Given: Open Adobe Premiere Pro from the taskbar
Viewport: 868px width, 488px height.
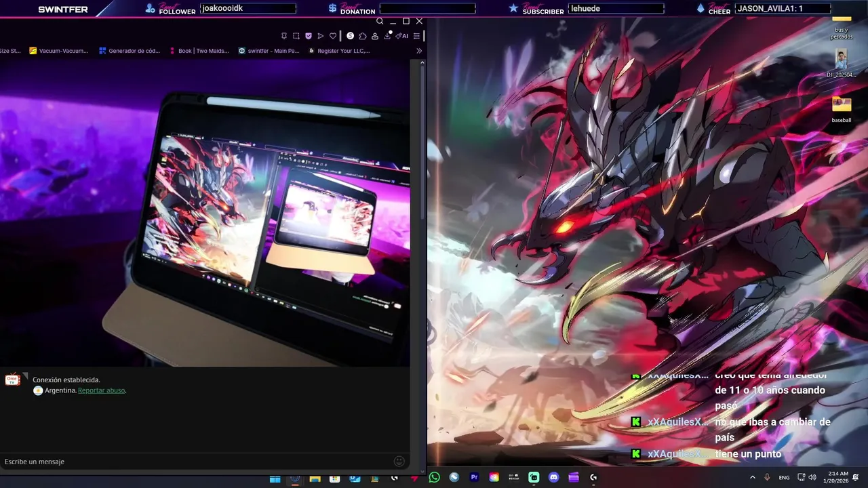Looking at the screenshot, I should point(474,477).
